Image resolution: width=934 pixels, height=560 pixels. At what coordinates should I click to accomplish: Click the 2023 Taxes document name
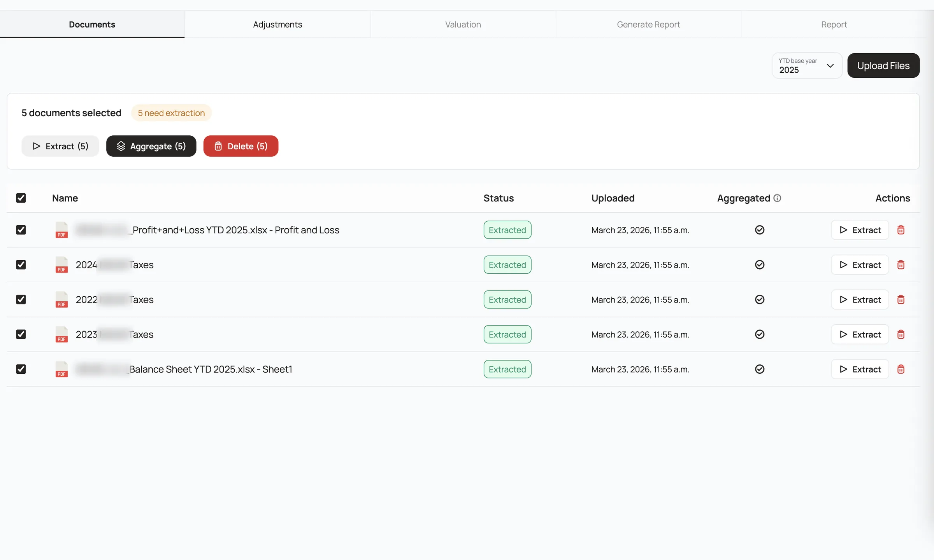point(115,334)
